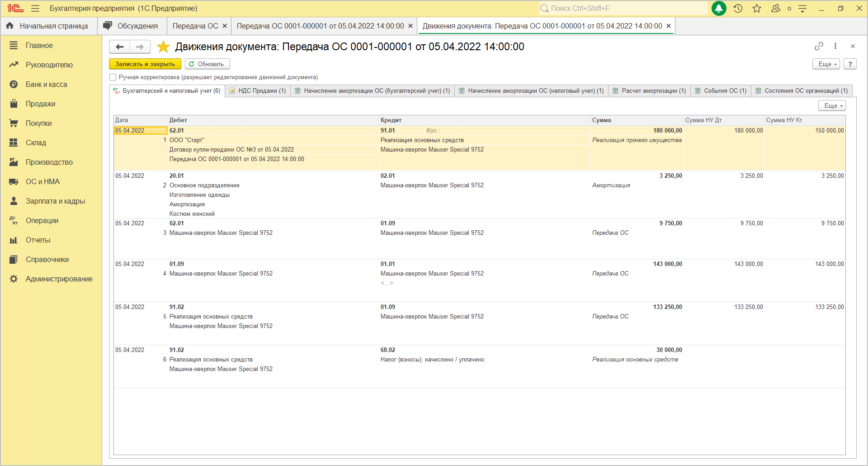Open help with the ? button
The width and height of the screenshot is (868, 466).
(x=850, y=64)
